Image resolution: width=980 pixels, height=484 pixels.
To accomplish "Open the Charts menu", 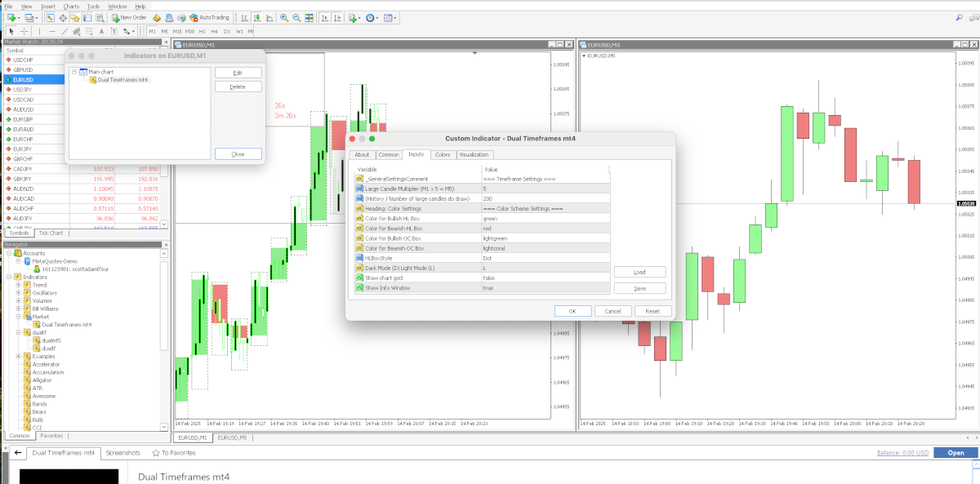I will pos(71,6).
